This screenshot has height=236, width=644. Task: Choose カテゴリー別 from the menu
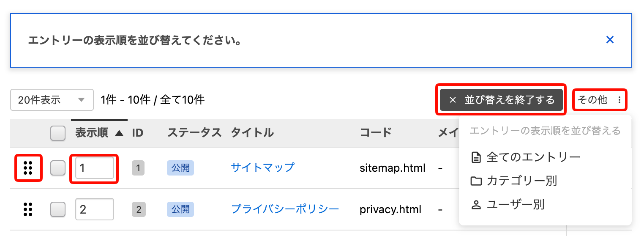pyautogui.click(x=522, y=181)
